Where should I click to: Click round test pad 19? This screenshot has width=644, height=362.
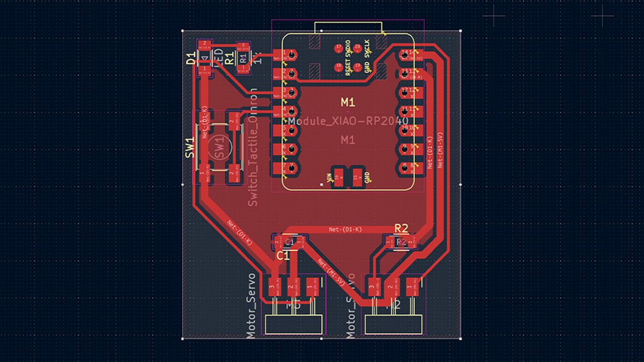point(358,67)
